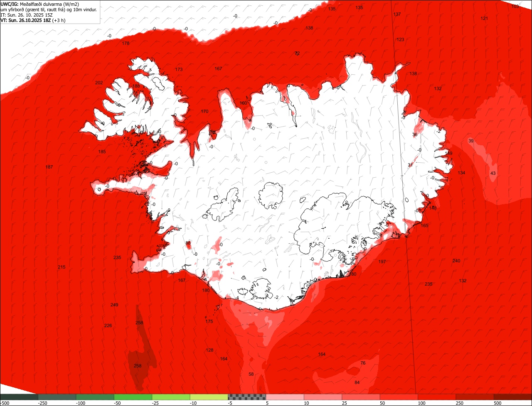Click the 50 to 100 red legend swatch
Screen dimensions: 532x406
click(x=399, y=397)
